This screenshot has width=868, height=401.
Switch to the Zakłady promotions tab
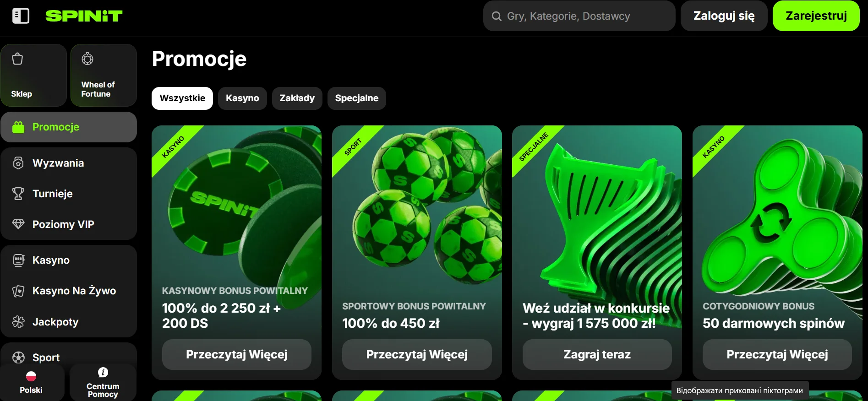pyautogui.click(x=297, y=98)
